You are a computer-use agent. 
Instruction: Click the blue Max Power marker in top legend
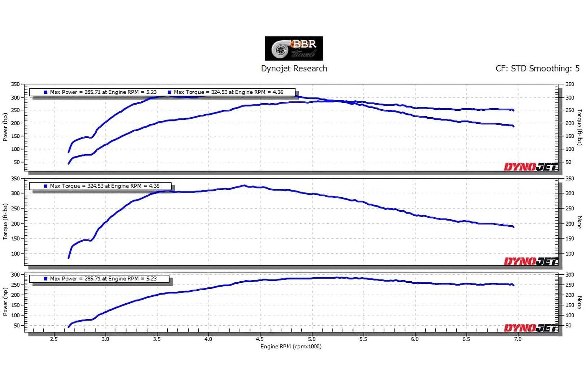[x=45, y=92]
